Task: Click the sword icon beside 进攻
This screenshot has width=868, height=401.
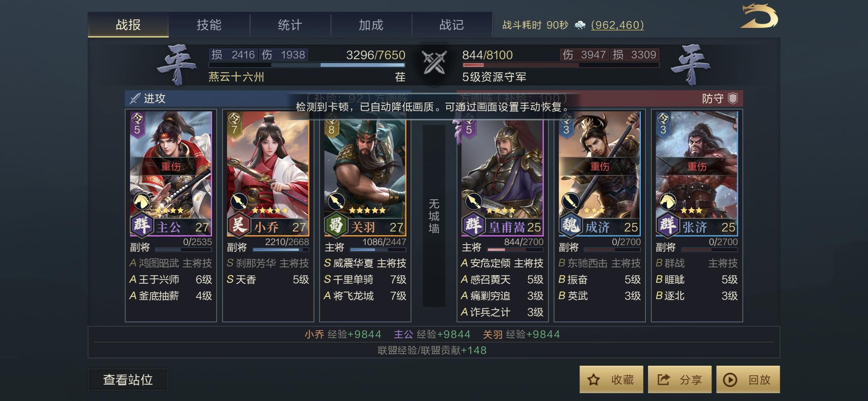Action: [x=135, y=98]
